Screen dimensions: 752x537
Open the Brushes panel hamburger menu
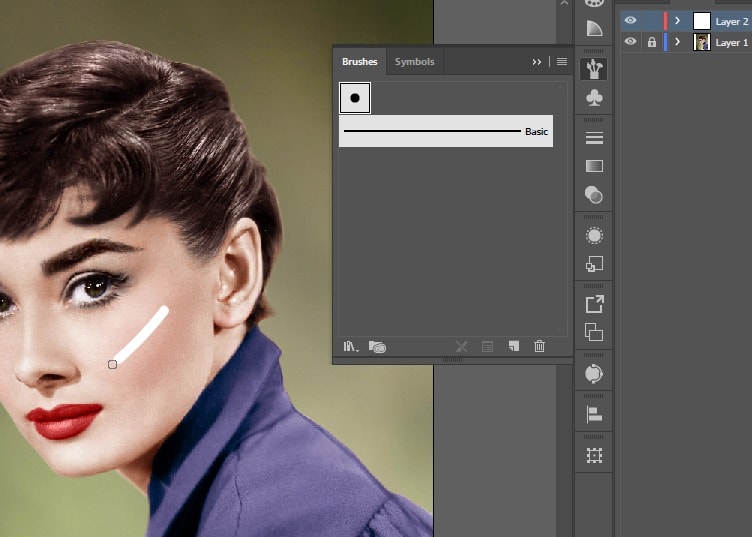tap(562, 61)
